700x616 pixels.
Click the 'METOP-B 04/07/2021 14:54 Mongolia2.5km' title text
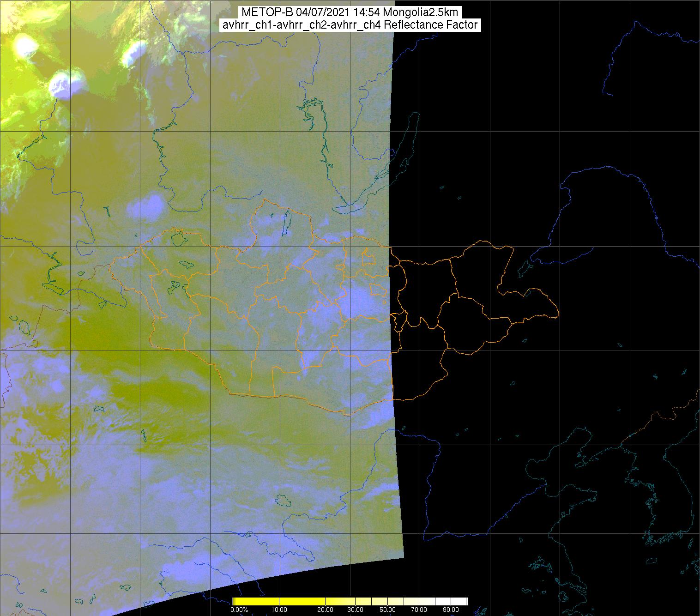pos(350,12)
